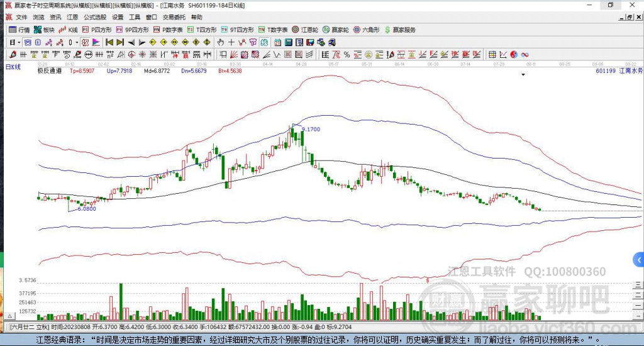Click the red-blue infinity icon
The height and width of the screenshot is (346, 644).
pyautogui.click(x=525, y=55)
